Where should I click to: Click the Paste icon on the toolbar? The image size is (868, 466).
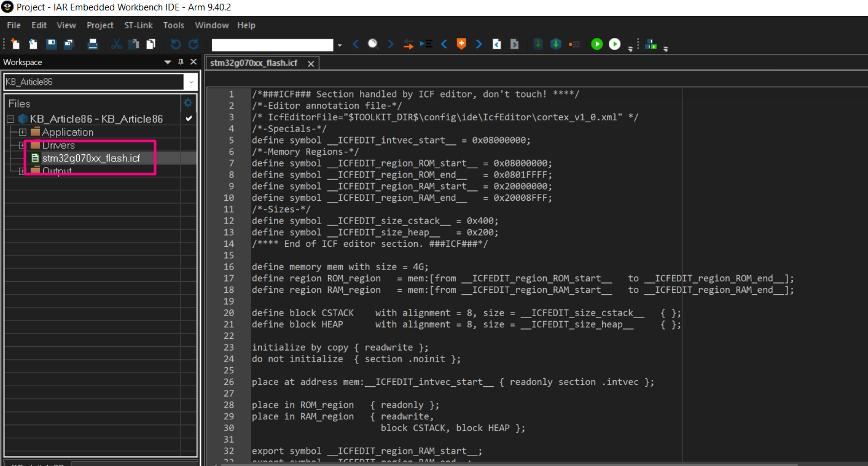click(x=151, y=44)
